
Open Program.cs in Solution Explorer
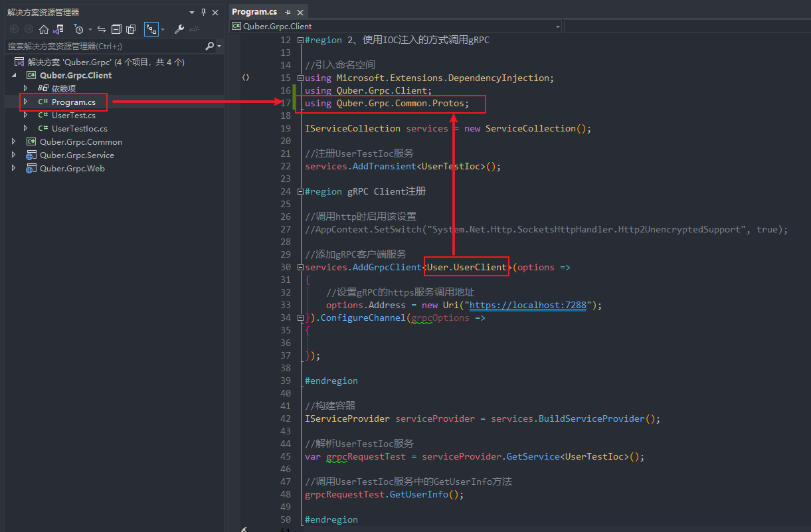coord(74,102)
